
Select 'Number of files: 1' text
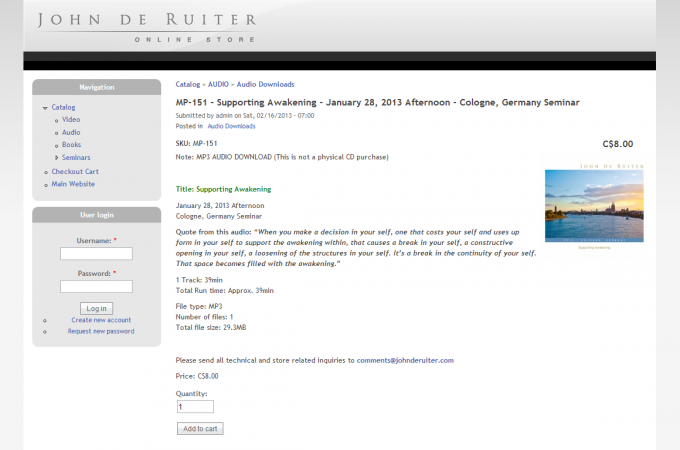pos(204,317)
